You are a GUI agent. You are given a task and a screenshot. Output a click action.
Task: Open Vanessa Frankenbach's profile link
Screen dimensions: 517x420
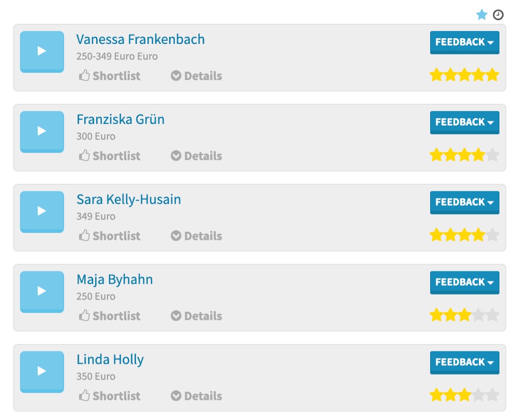(140, 39)
